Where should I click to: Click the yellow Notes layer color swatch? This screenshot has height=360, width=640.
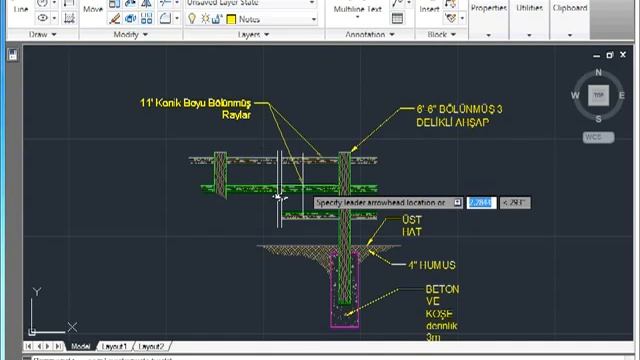(231, 20)
